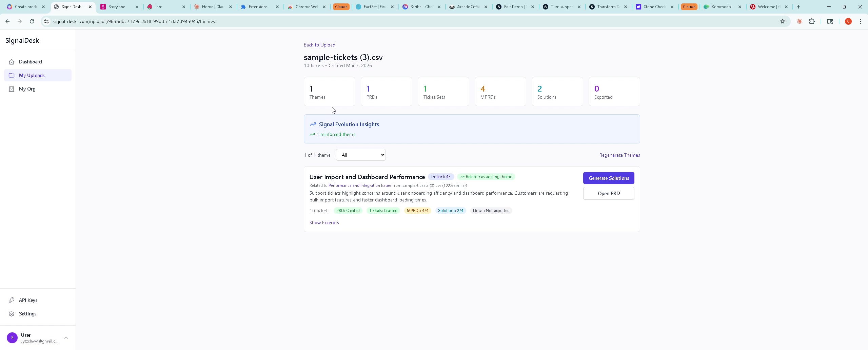Bookmark this page with the star icon

click(783, 21)
